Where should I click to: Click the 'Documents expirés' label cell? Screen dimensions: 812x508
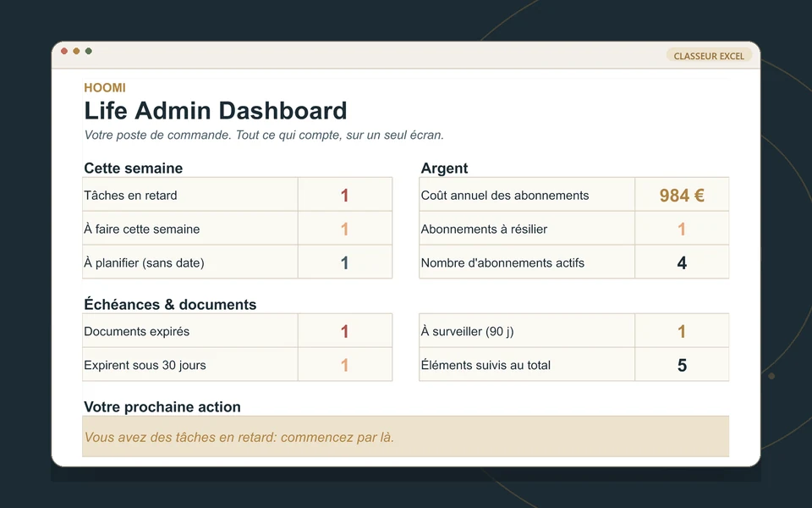coord(190,330)
